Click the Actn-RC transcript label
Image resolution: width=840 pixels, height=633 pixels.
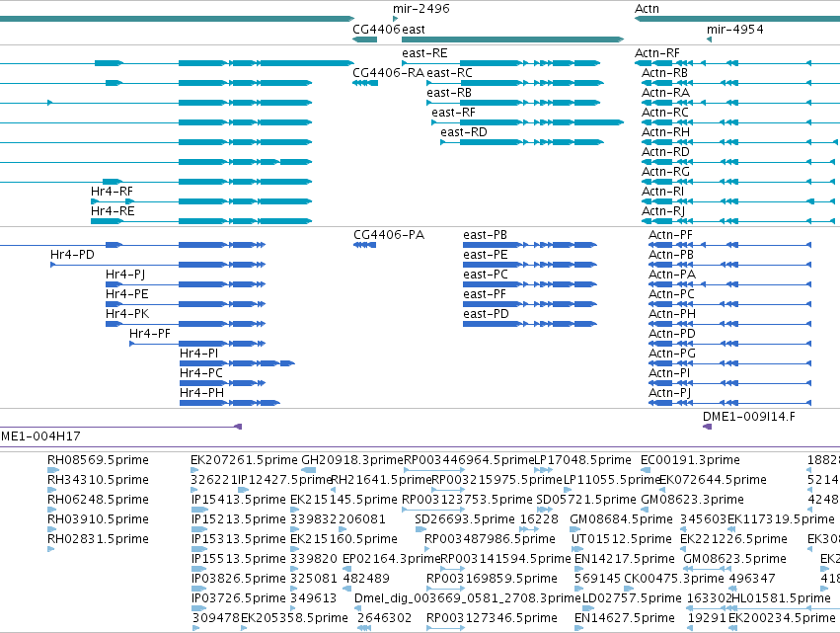pos(665,113)
